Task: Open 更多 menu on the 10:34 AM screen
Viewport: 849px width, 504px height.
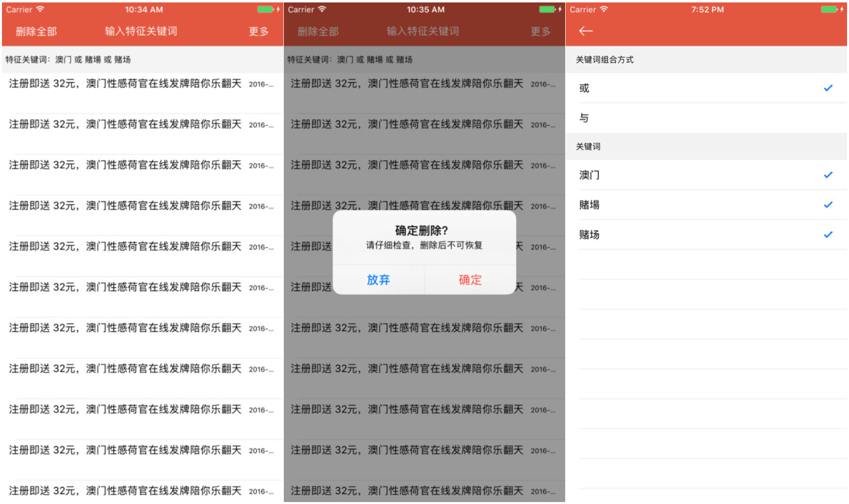Action: 258,32
